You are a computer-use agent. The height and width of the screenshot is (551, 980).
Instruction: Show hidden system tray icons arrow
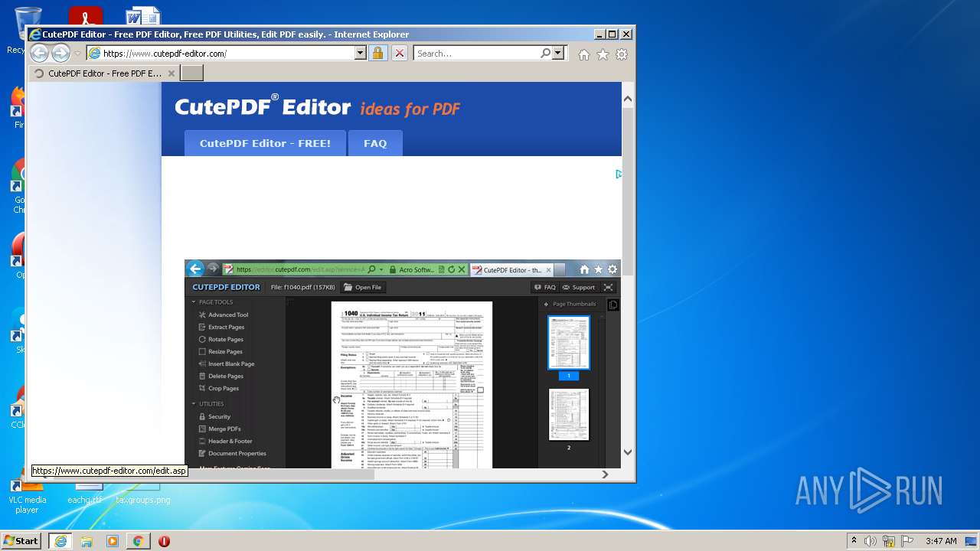[x=854, y=541]
